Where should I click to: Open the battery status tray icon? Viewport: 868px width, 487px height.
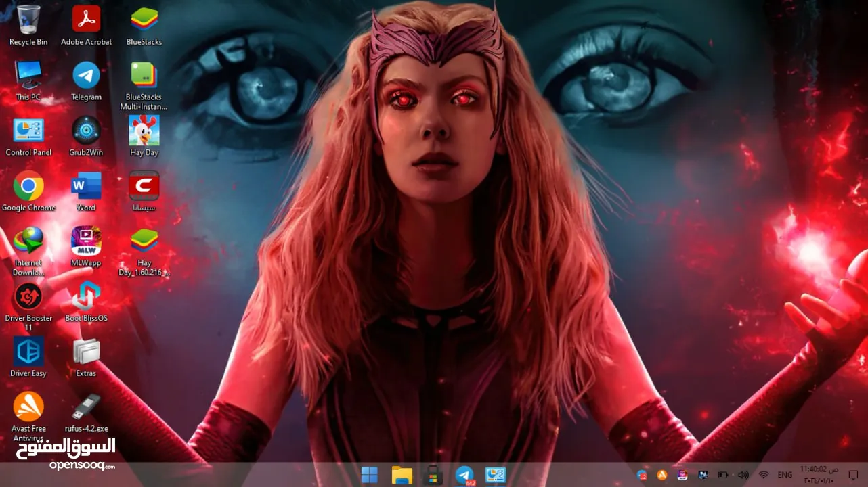point(722,475)
